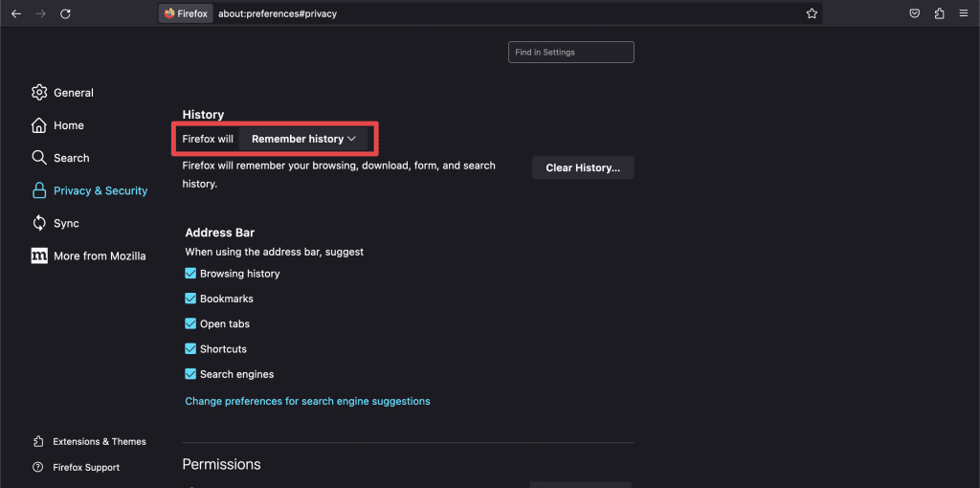Open the Firefox hamburger application menu

coord(963,14)
